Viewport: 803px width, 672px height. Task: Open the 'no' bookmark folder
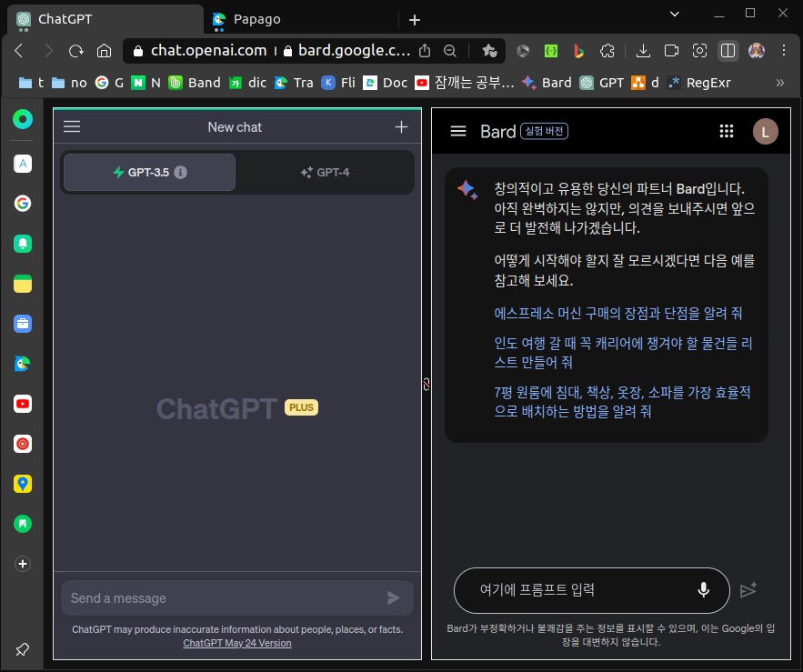pos(70,83)
